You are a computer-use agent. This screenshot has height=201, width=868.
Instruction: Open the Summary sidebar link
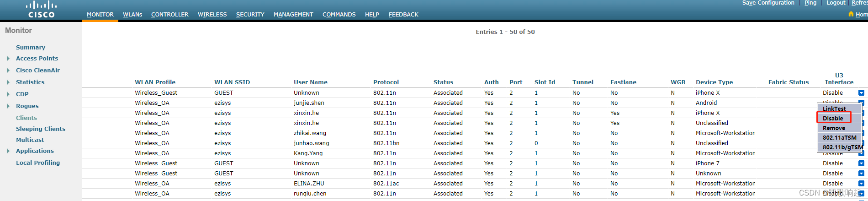pos(31,48)
